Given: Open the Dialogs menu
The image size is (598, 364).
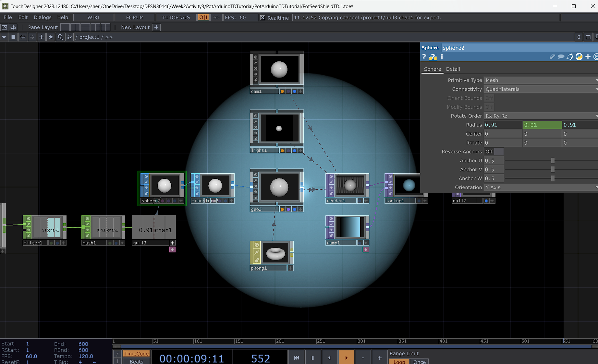Looking at the screenshot, I should pos(43,17).
